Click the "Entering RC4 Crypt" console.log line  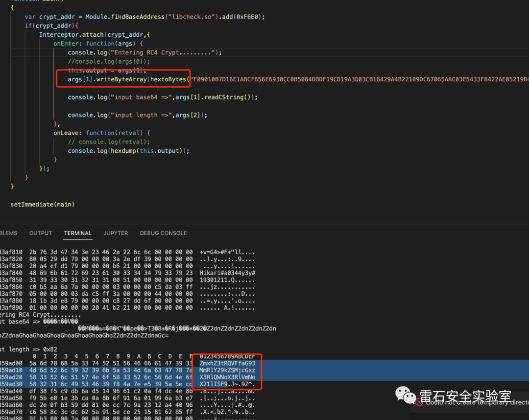pos(144,52)
